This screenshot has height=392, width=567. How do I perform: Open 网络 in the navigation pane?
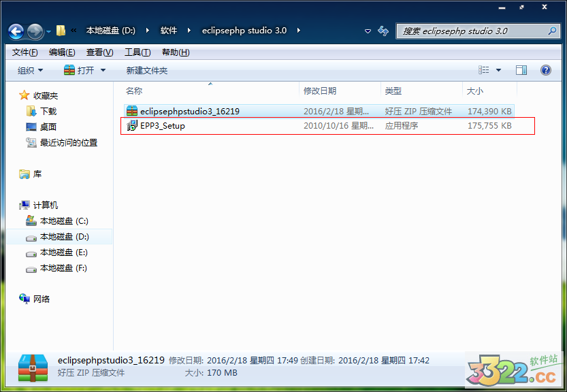click(42, 299)
